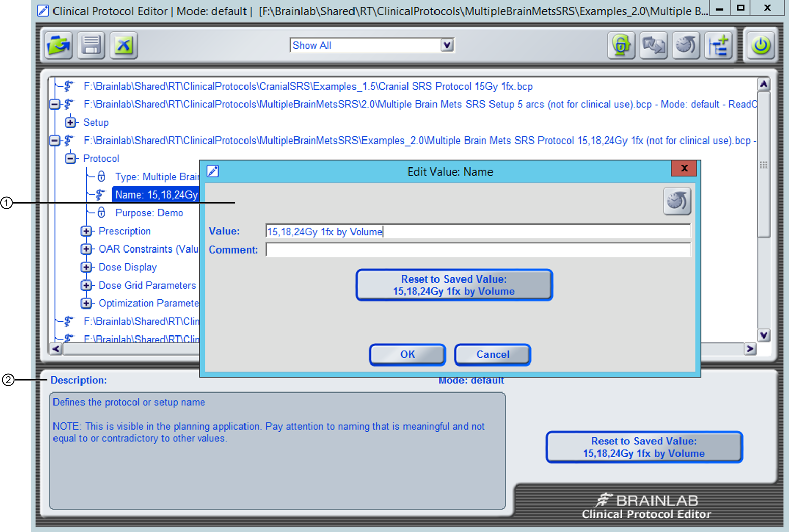789x532 pixels.
Task: Click the tree vertical scrollbar up arrow
Action: tap(764, 84)
